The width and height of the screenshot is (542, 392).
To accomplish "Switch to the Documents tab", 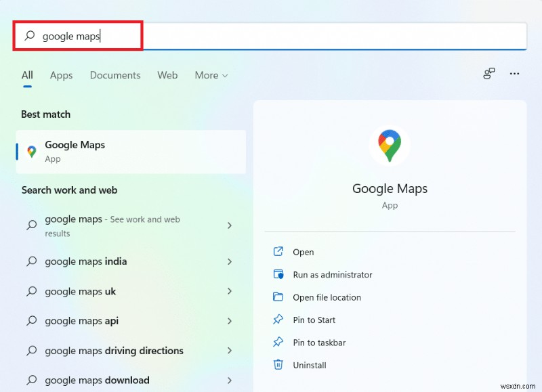I will pyautogui.click(x=114, y=75).
